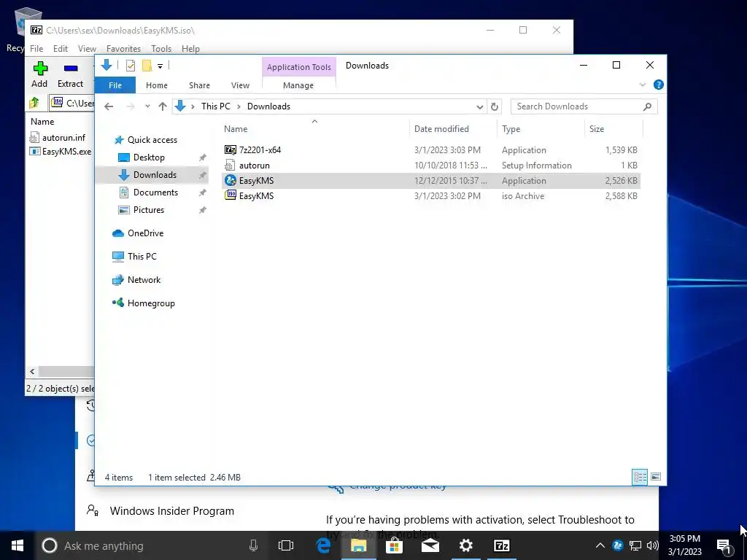Select Documents in the navigation pane

149,192
